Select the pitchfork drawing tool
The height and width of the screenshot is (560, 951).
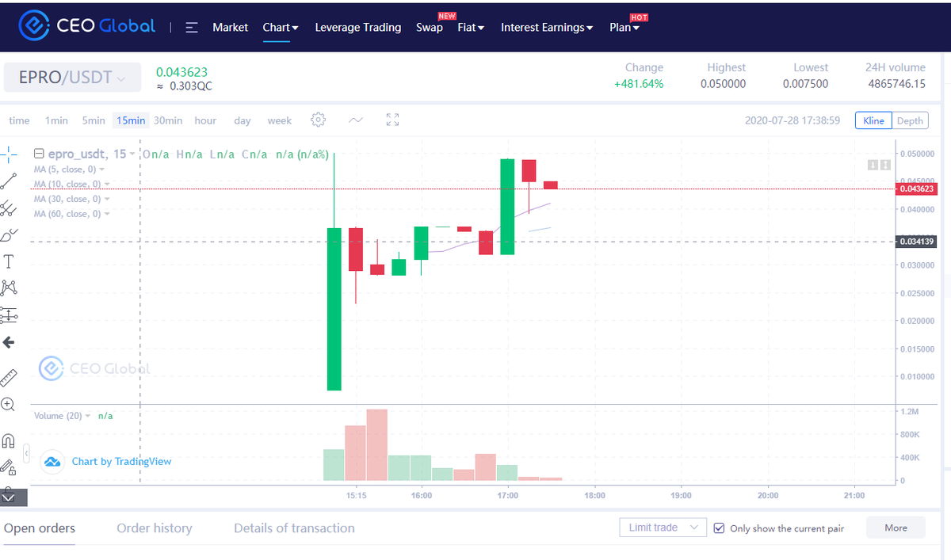coord(8,208)
